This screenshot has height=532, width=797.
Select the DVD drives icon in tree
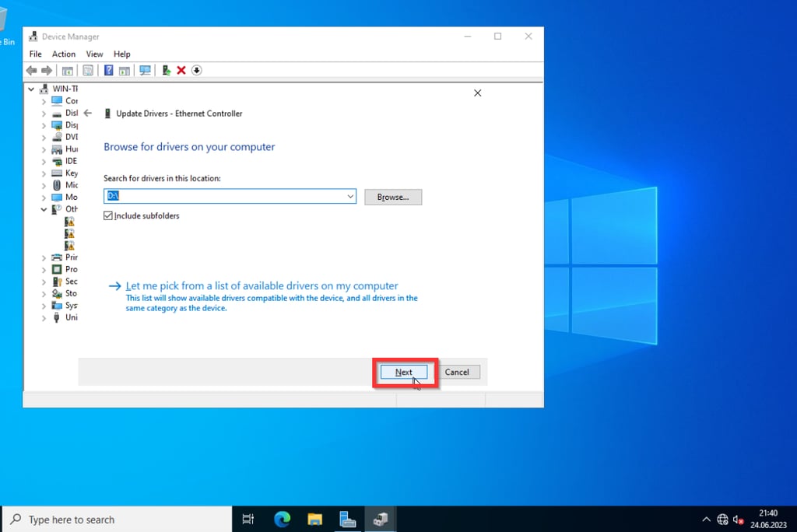[57, 137]
